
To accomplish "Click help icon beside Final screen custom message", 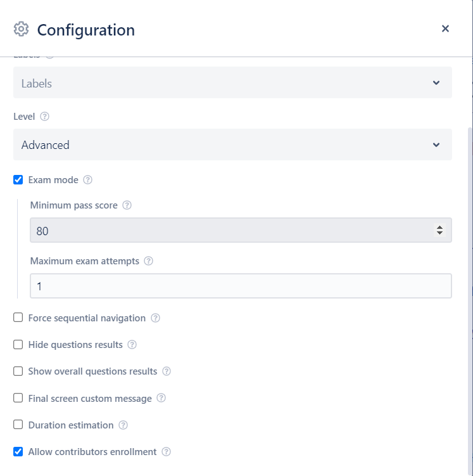I will click(161, 399).
